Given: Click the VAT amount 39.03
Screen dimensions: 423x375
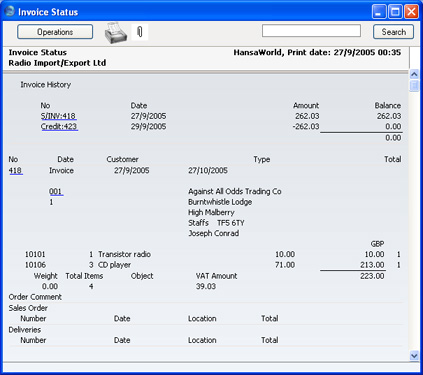Looking at the screenshot, I should click(x=206, y=286).
